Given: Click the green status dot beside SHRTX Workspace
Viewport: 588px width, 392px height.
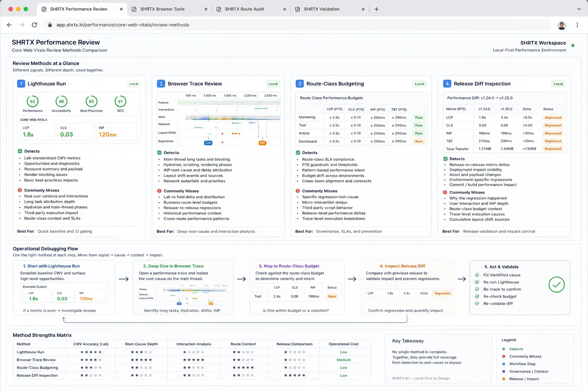Looking at the screenshot, I should [x=573, y=46].
